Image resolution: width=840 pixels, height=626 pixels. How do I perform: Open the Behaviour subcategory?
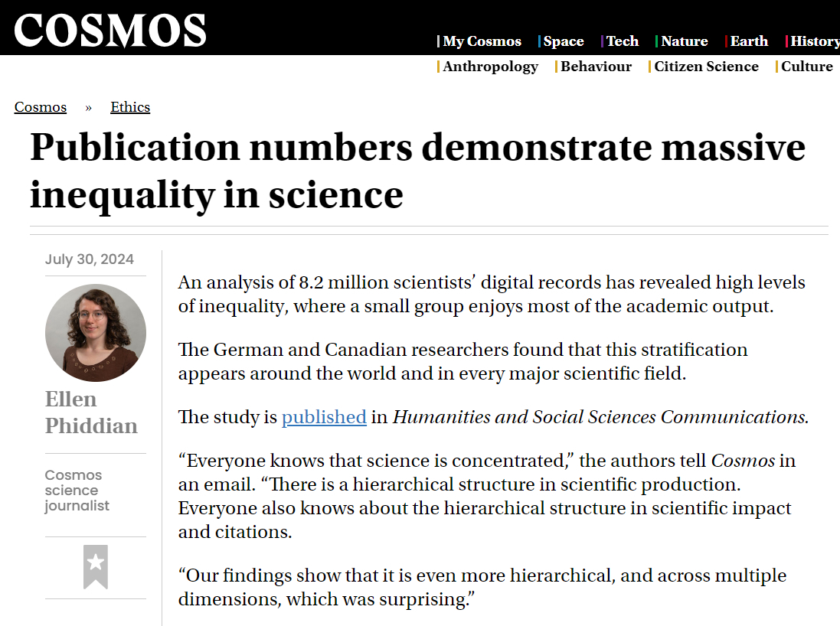(x=596, y=67)
